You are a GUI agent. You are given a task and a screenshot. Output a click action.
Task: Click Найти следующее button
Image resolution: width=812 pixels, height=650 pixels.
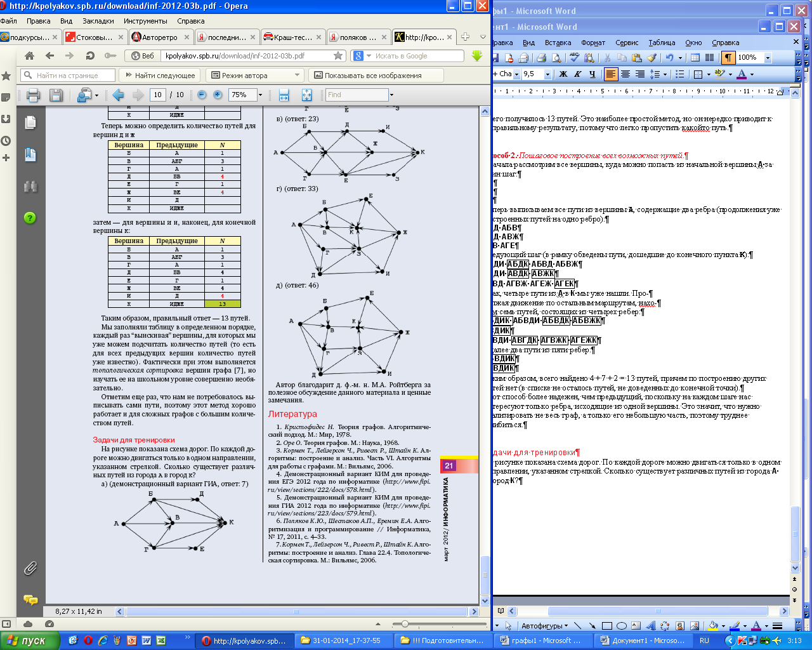click(160, 76)
